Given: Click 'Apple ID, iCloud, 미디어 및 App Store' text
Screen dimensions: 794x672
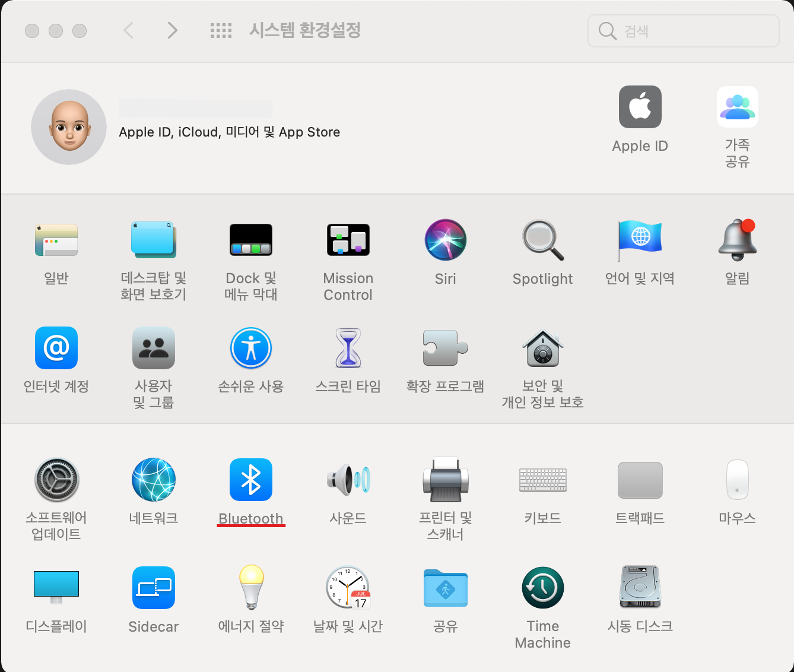Looking at the screenshot, I should pyautogui.click(x=230, y=132).
